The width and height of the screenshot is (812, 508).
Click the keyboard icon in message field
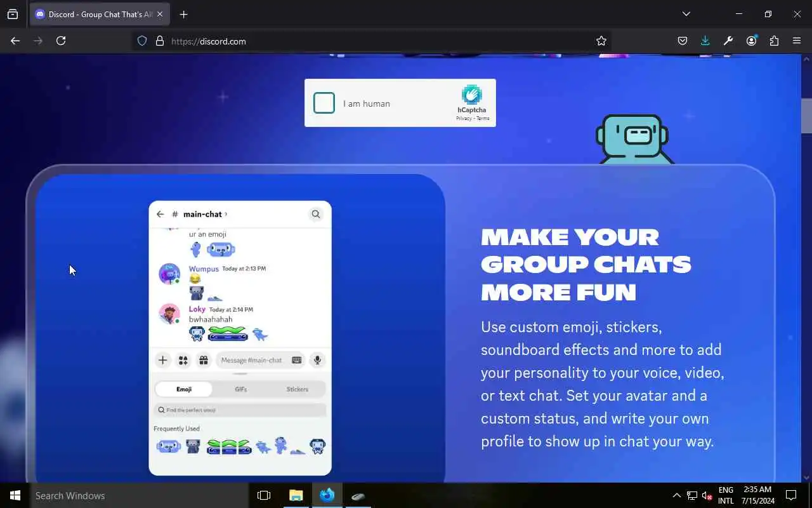click(296, 360)
